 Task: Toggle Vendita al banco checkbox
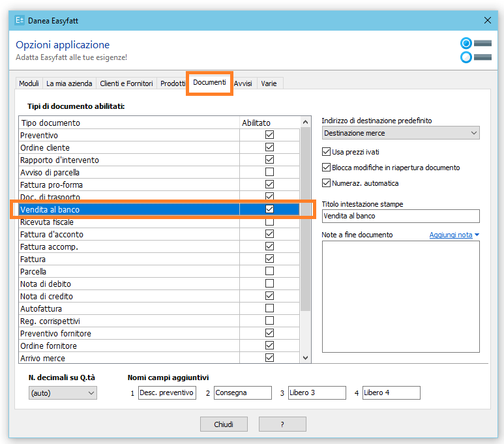click(x=269, y=209)
